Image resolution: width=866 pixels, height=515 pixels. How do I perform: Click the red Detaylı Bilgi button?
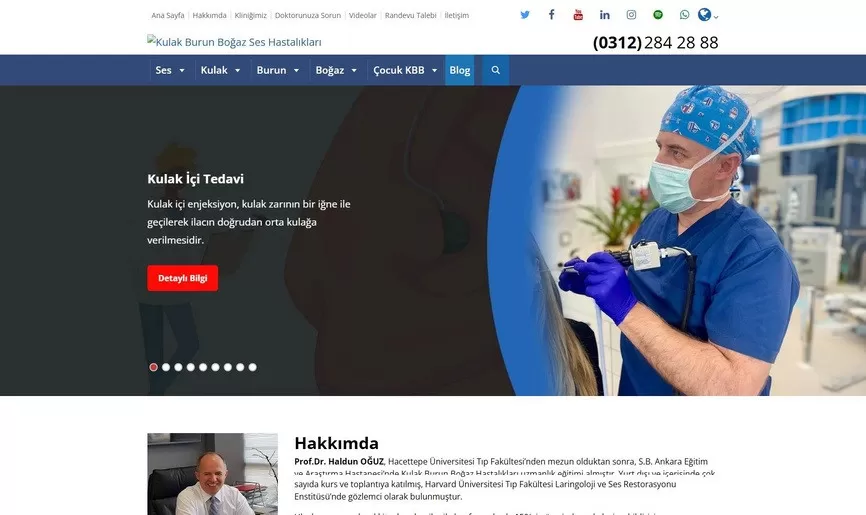(182, 278)
